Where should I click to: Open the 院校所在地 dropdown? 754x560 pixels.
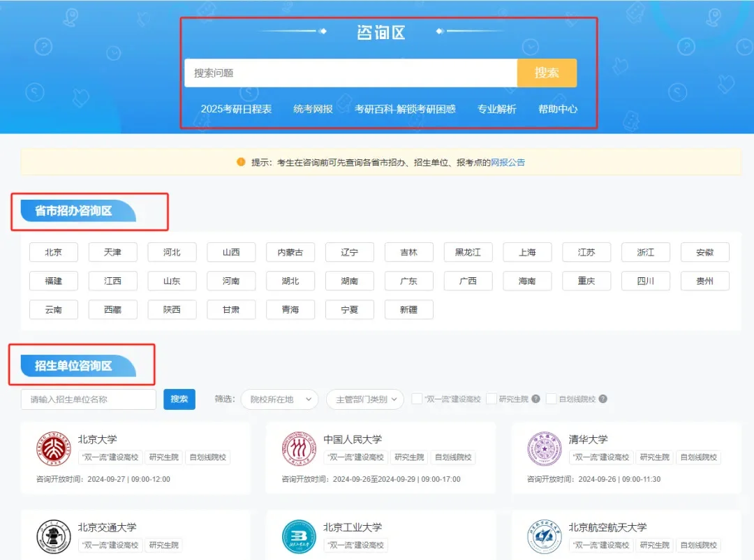tap(279, 399)
